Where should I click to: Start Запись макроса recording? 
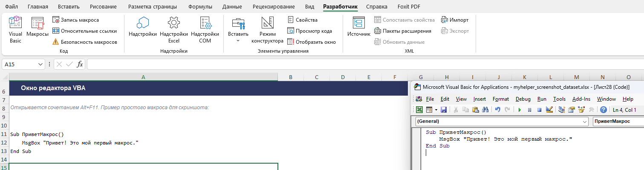[75, 20]
